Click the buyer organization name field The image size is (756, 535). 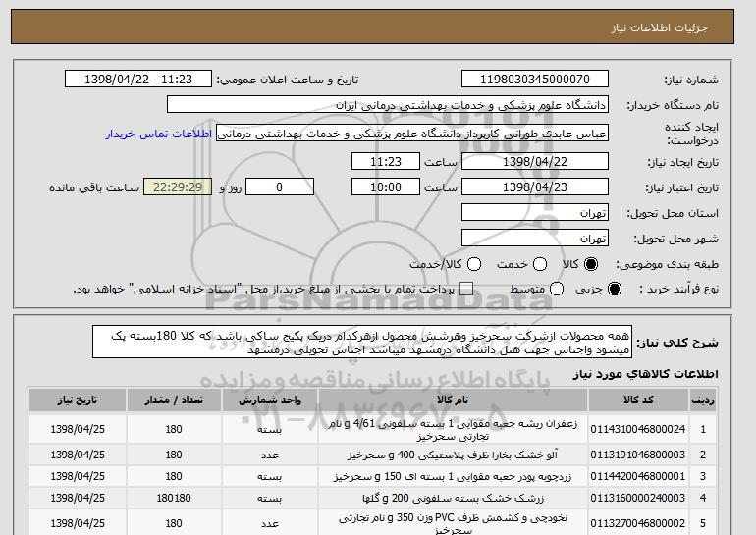pos(388,105)
